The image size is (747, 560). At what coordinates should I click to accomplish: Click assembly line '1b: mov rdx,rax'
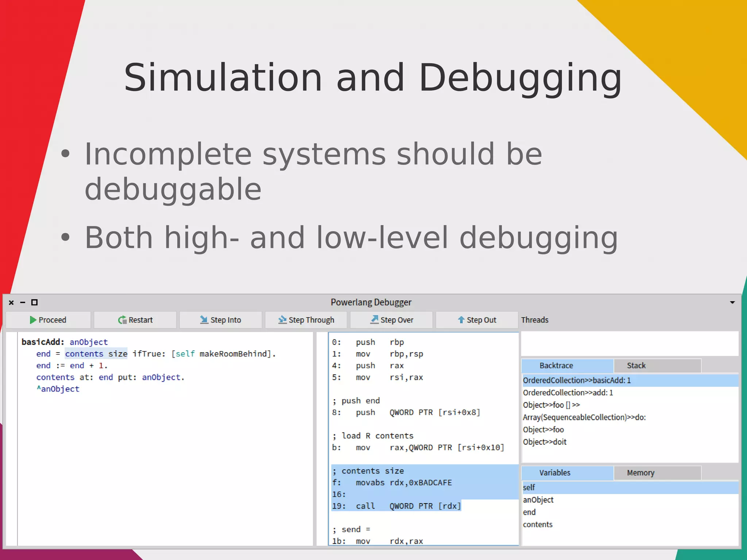coord(378,541)
